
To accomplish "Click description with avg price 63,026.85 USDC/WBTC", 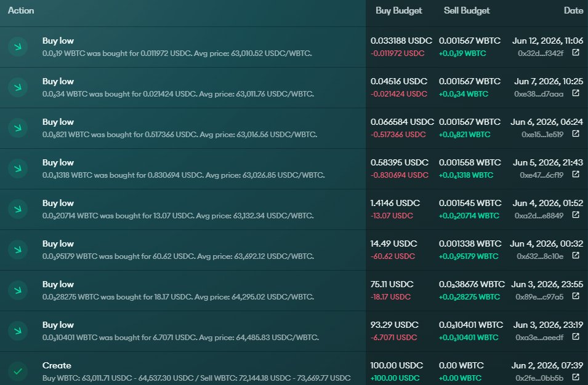I will 183,175.
